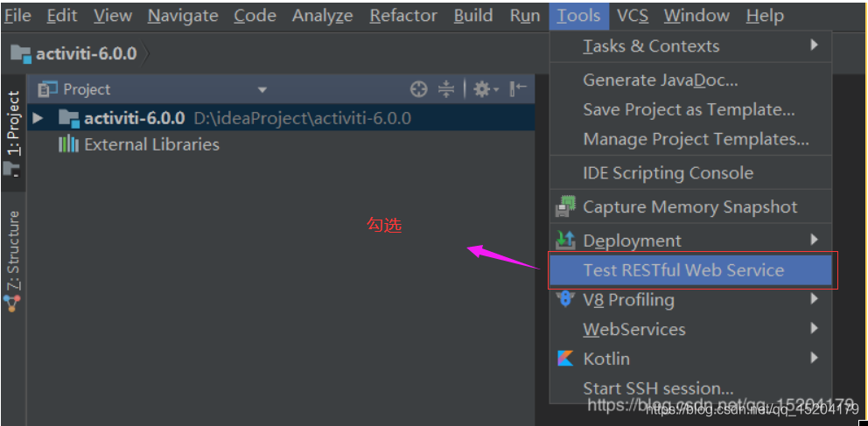Open the Project view type dropdown

pos(262,89)
